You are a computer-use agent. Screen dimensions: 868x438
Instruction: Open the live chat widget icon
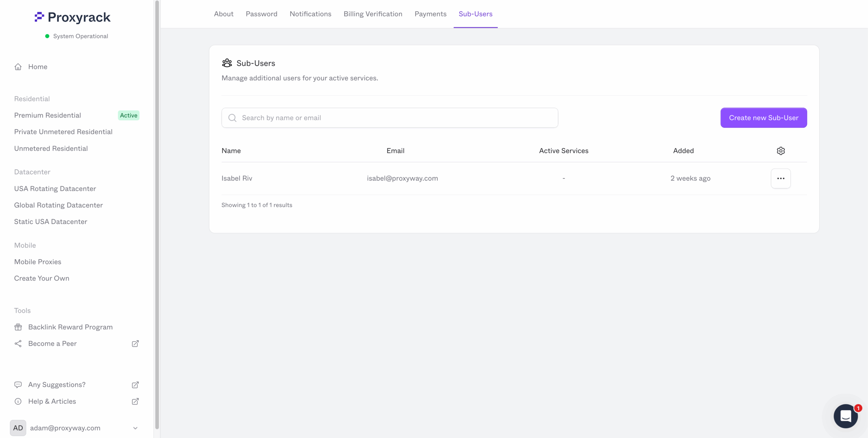coord(846,416)
